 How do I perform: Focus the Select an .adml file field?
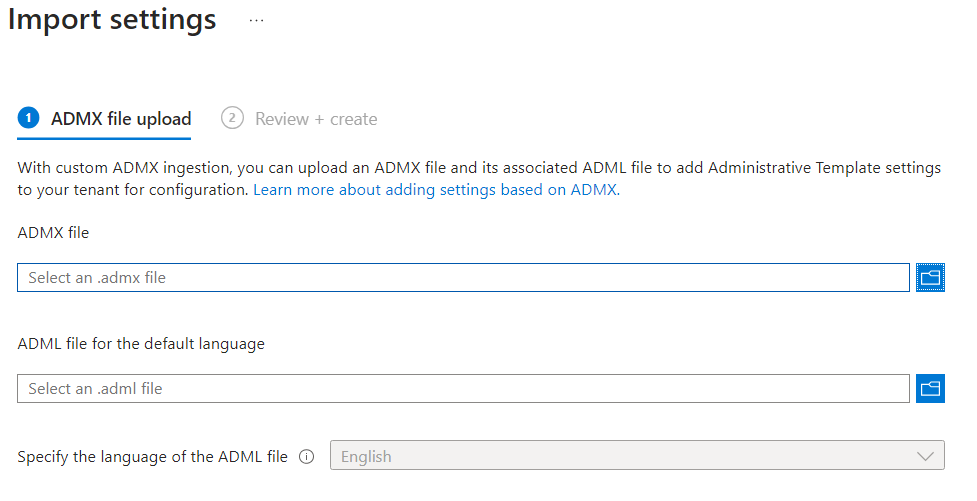point(463,389)
